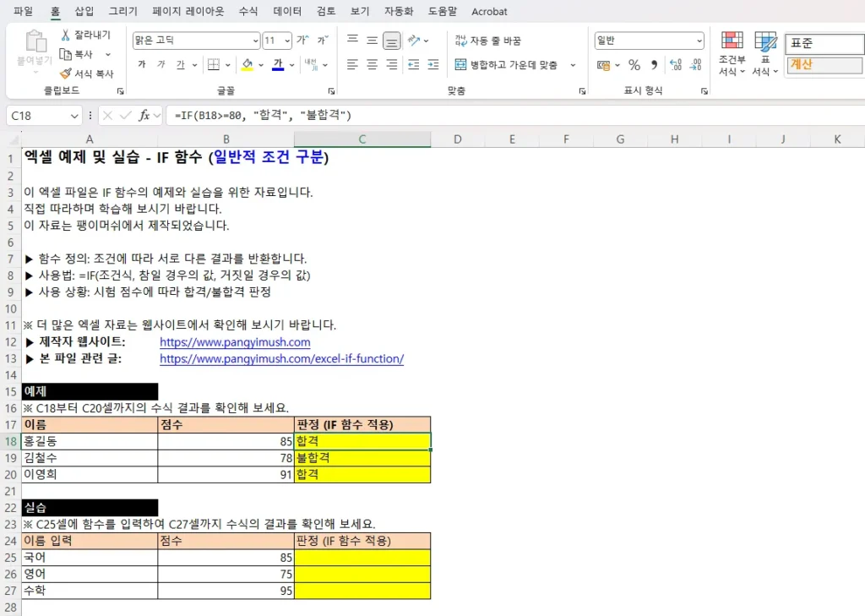Click the Paste (붙여넣기) clipboard icon
This screenshot has width=865, height=616.
[35, 41]
